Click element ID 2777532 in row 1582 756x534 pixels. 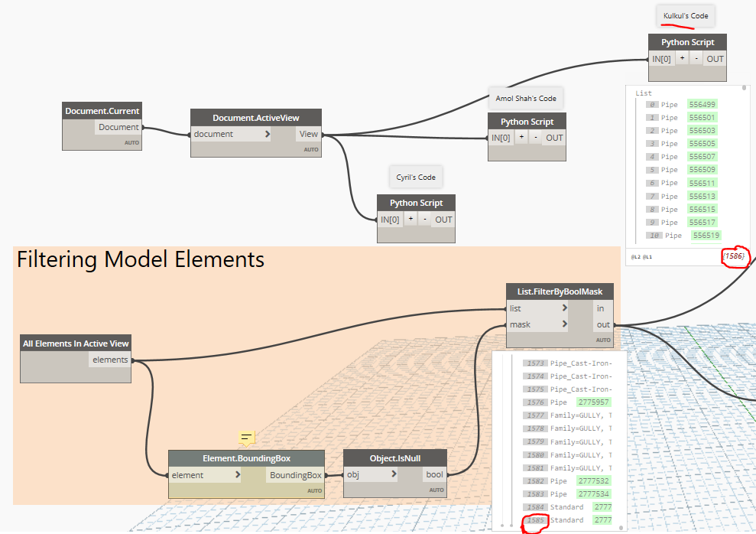pos(593,480)
